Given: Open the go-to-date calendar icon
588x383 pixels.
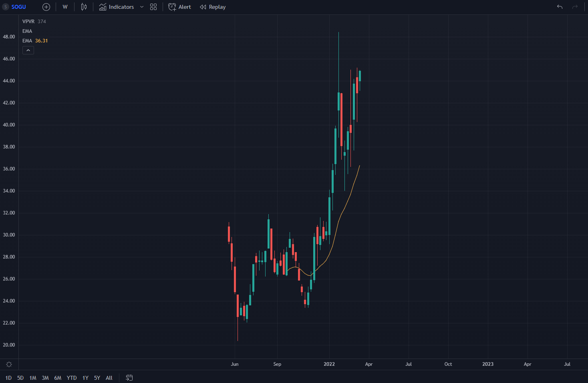Looking at the screenshot, I should 129,378.
